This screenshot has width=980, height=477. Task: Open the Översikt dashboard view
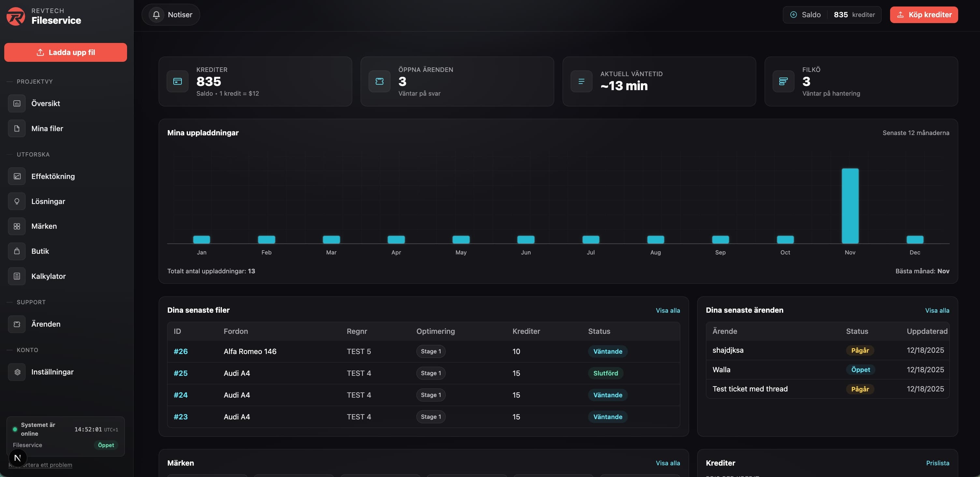45,103
